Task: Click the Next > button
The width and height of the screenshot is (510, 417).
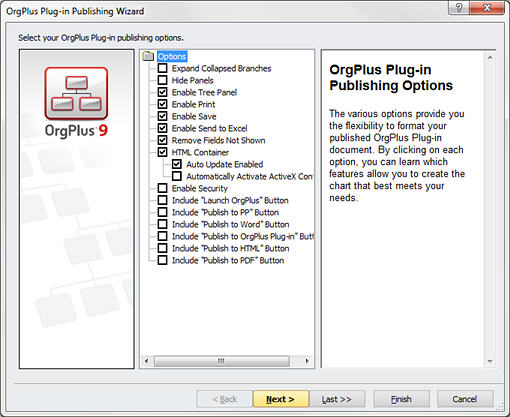Action: pos(281,399)
